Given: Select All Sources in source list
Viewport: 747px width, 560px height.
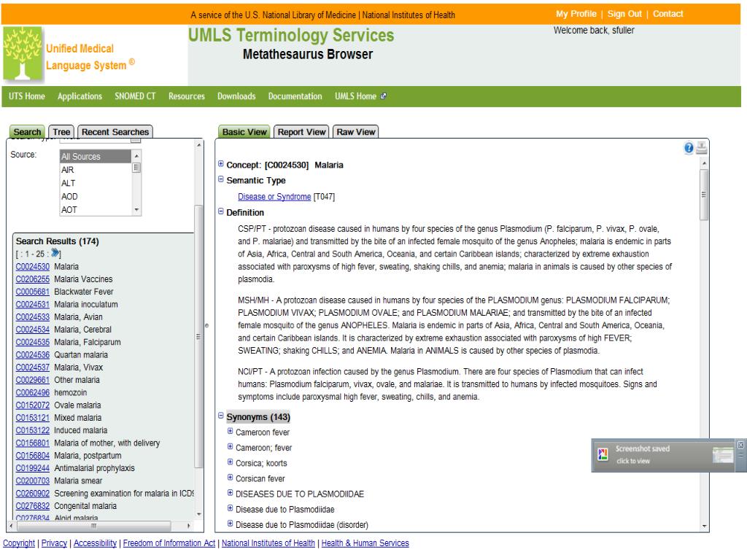Looking at the screenshot, I should click(x=96, y=156).
